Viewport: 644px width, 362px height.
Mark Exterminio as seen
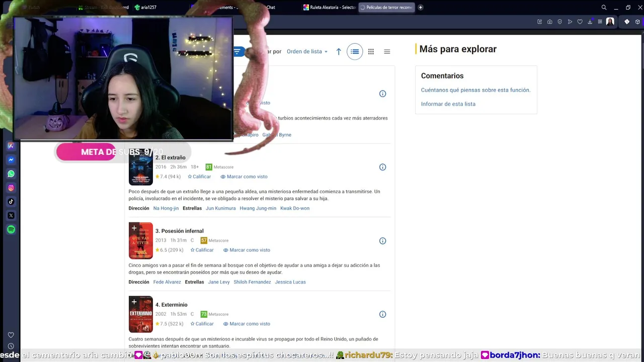click(247, 324)
